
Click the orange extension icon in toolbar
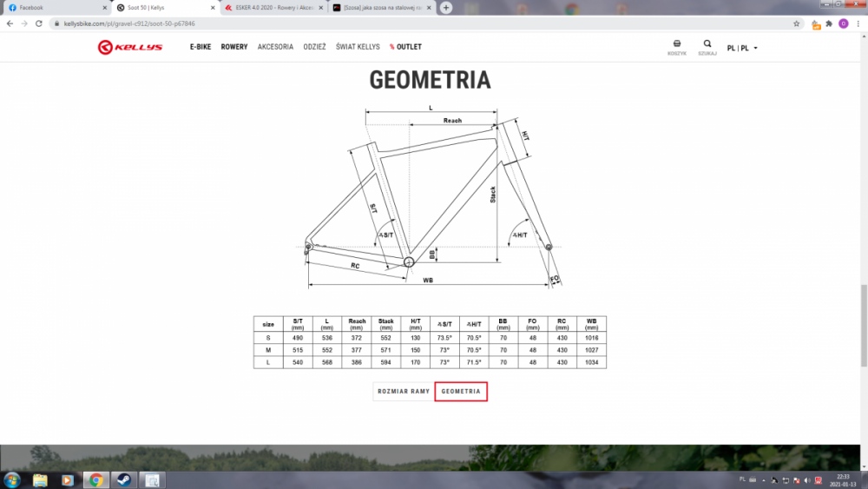click(815, 23)
